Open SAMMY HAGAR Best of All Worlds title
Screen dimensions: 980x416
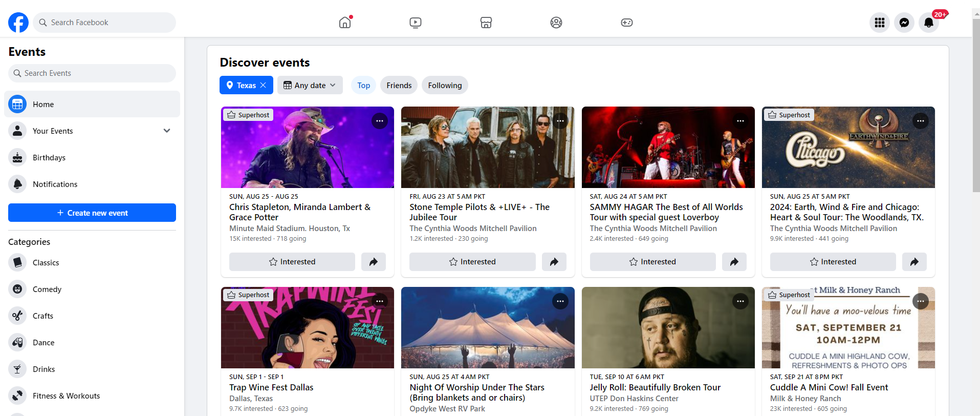(x=666, y=212)
